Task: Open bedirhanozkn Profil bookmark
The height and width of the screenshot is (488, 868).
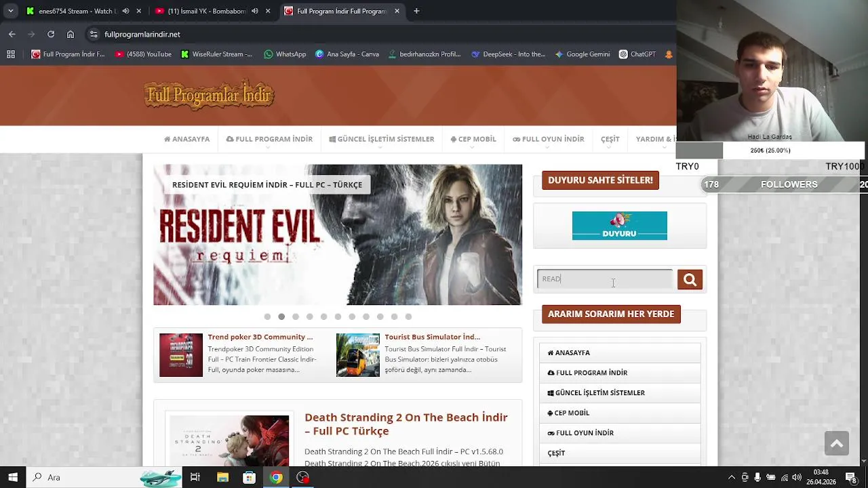Action: tap(425, 54)
